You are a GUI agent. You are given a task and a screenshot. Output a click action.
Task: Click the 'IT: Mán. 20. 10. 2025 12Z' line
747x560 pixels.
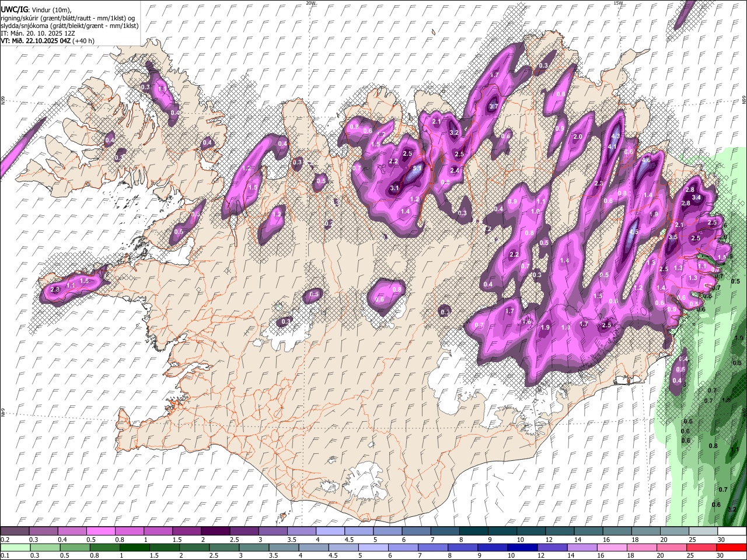click(37, 33)
